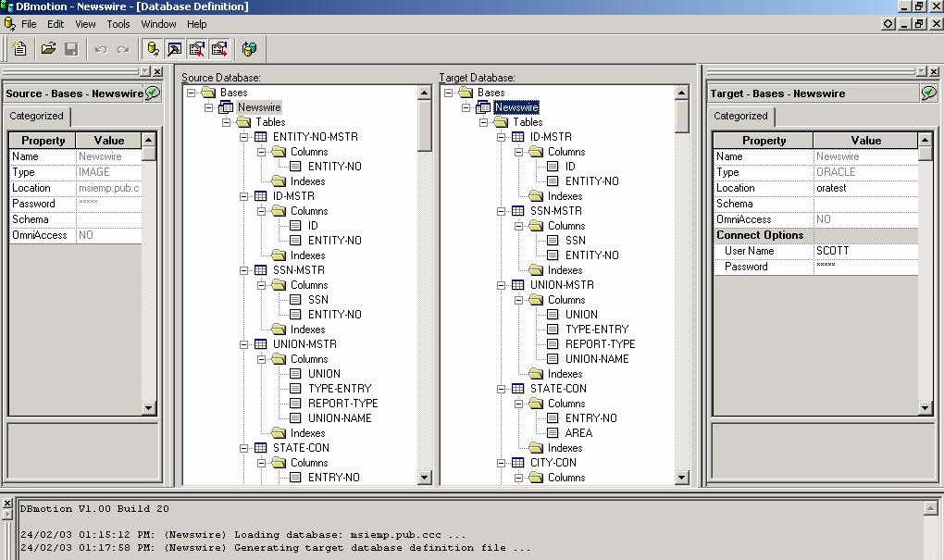Close the target properties panel

[x=934, y=71]
